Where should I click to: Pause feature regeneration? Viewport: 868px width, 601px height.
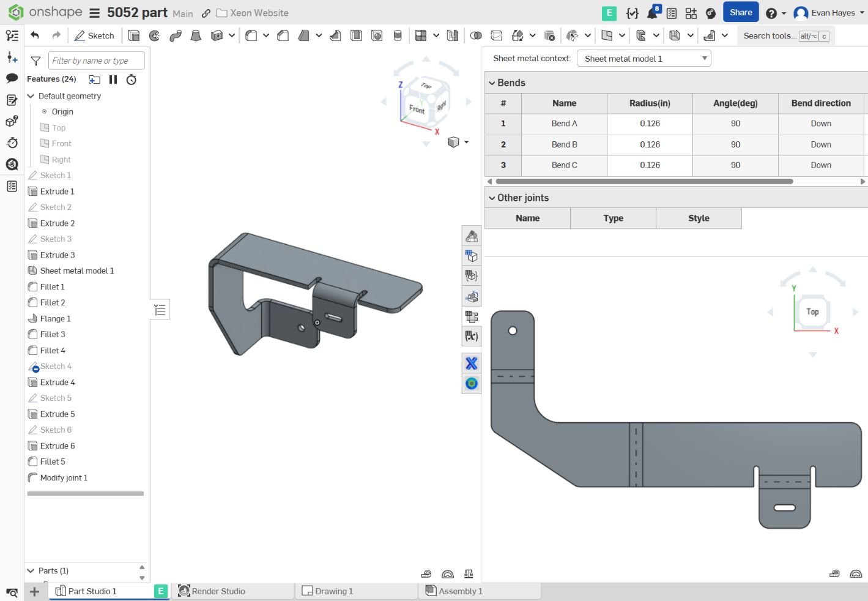click(113, 80)
